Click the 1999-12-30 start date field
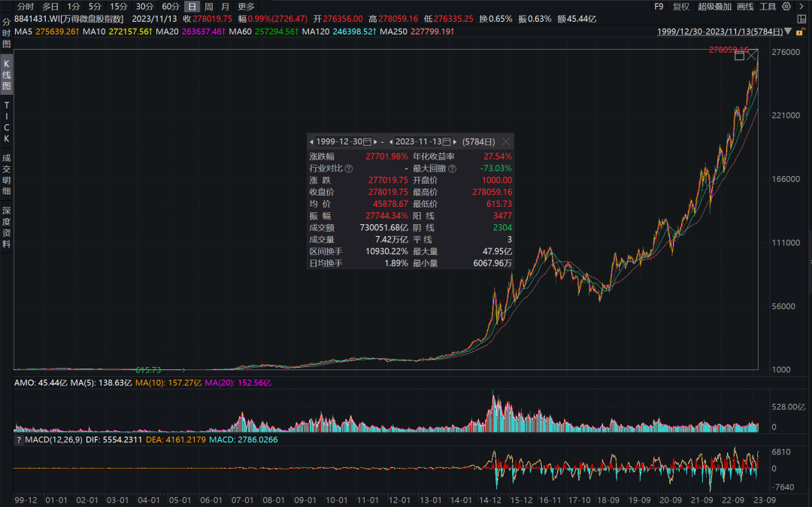Image resolution: width=812 pixels, height=507 pixels. [339, 142]
